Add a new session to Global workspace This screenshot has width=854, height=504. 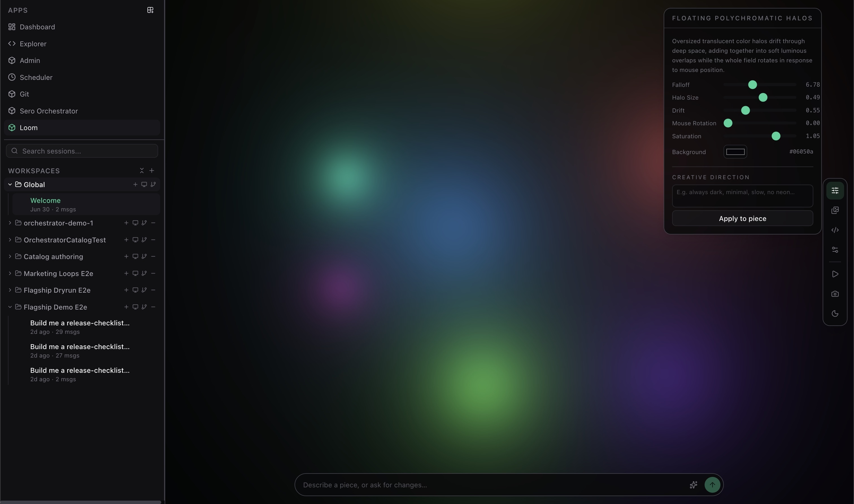[135, 185]
